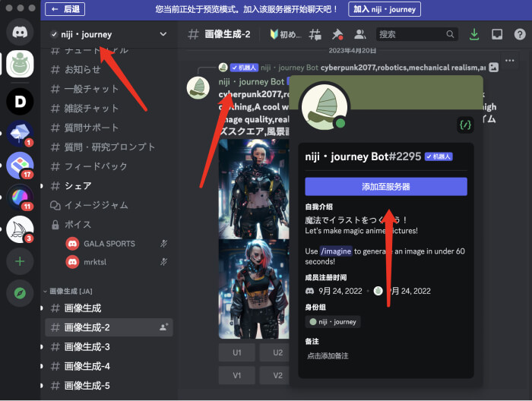Image resolution: width=532 pixels, height=401 pixels.
Task: Click the 搜索 search field
Action: click(417, 34)
